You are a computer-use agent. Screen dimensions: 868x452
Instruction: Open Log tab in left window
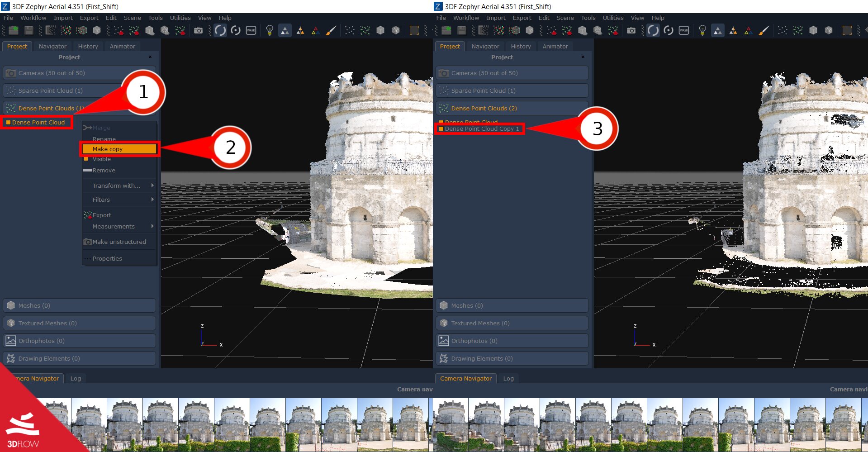[76, 378]
